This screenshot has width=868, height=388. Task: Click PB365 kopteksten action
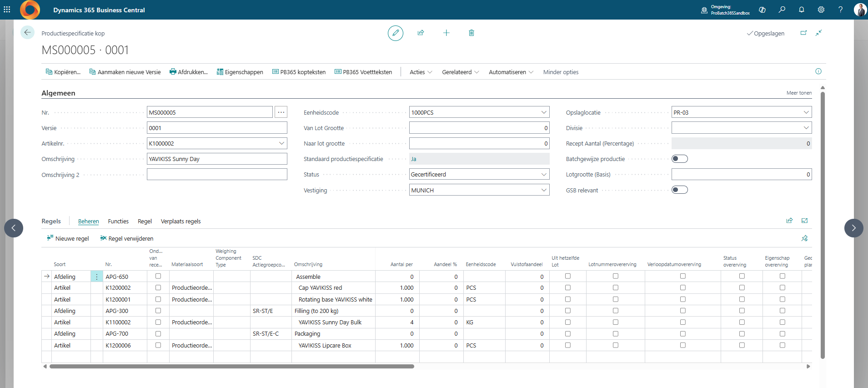click(x=299, y=72)
